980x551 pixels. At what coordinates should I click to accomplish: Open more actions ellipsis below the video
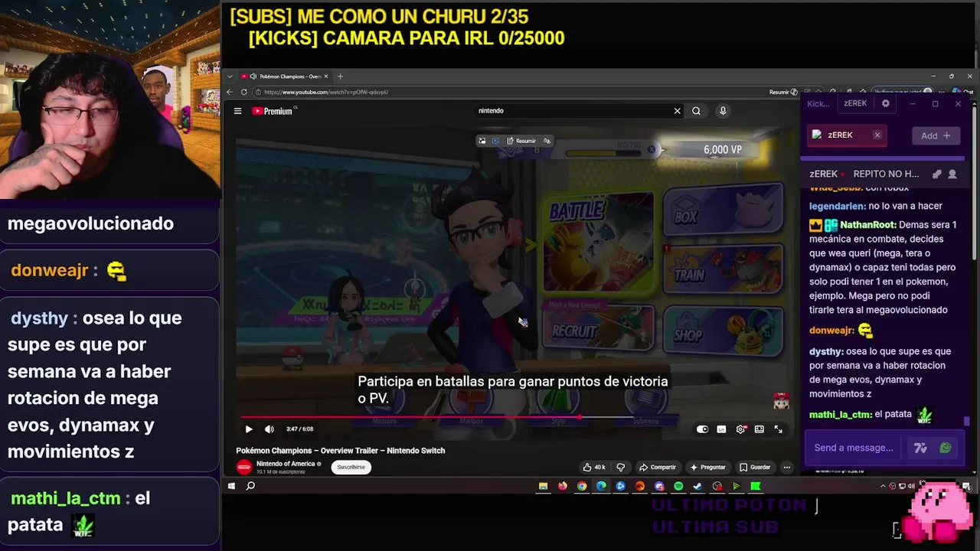click(786, 467)
